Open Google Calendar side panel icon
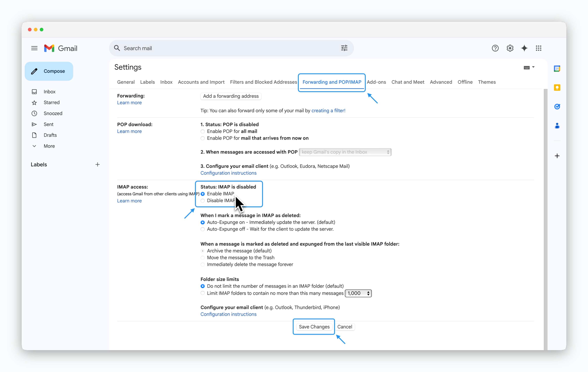This screenshot has height=372, width=588. tap(557, 69)
